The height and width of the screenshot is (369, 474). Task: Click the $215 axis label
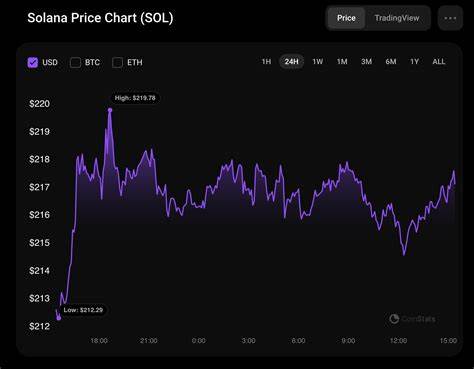[x=39, y=243]
